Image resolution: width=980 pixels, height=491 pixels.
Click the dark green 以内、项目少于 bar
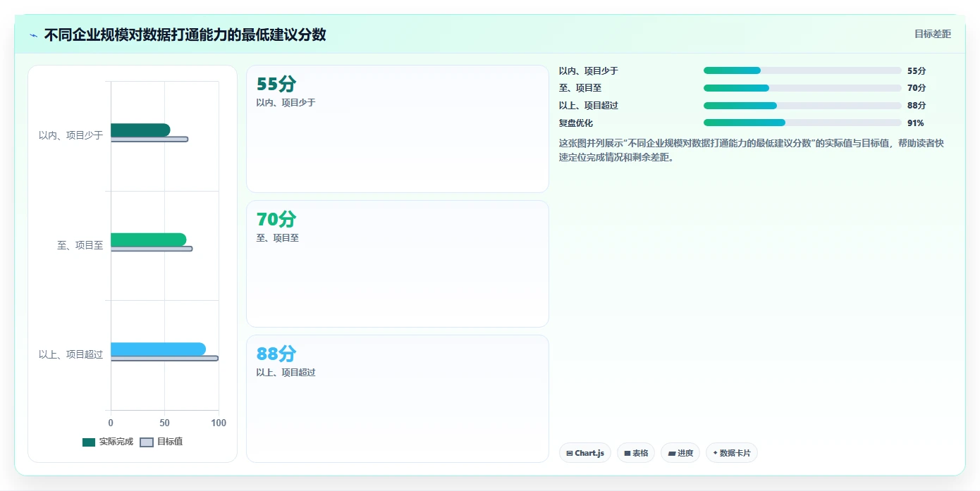coord(140,130)
